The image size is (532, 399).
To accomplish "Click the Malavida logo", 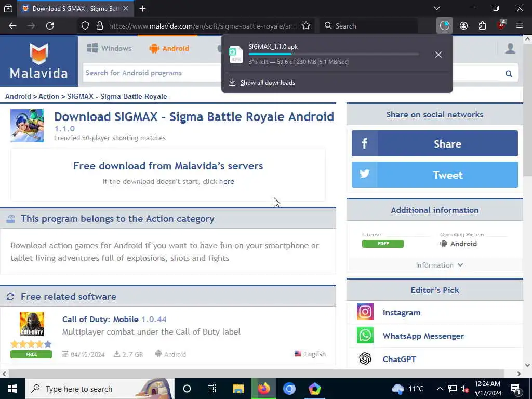I will pos(38,61).
